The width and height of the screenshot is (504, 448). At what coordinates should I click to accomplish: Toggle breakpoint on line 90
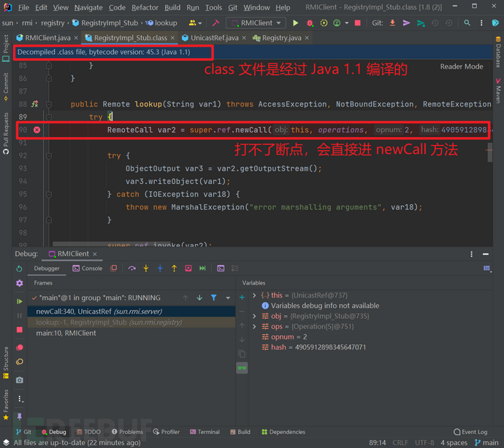37,130
